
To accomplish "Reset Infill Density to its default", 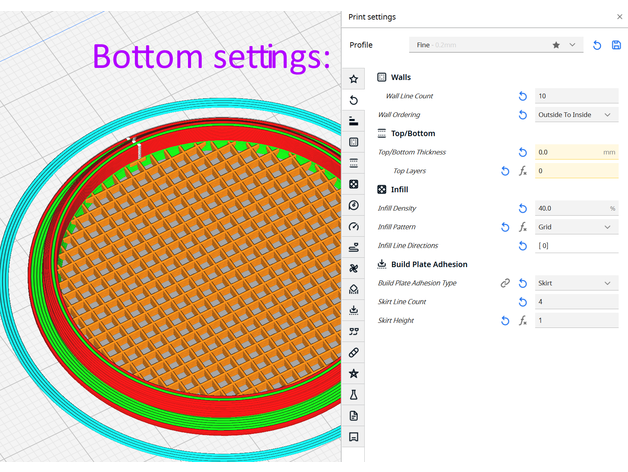I will pyautogui.click(x=522, y=208).
